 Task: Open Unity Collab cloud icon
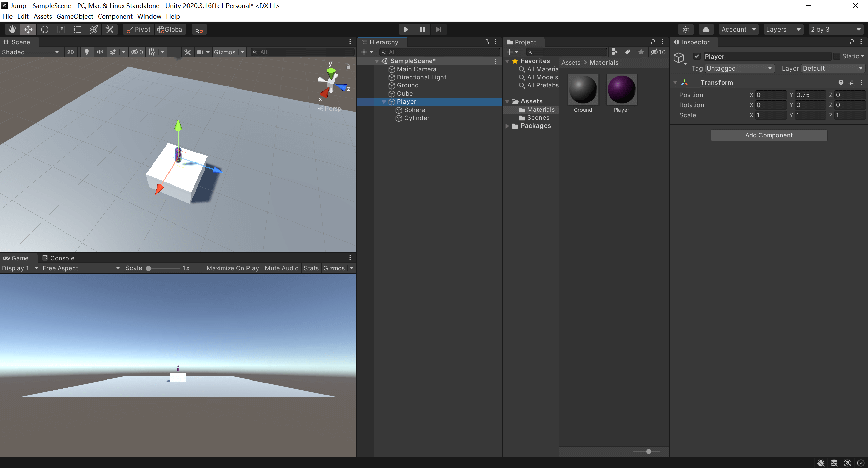706,30
